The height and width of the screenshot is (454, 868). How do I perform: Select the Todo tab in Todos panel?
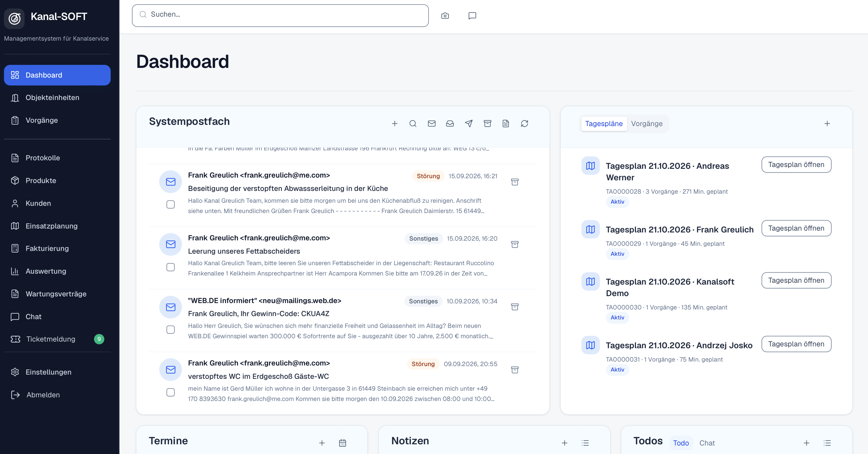click(x=681, y=443)
